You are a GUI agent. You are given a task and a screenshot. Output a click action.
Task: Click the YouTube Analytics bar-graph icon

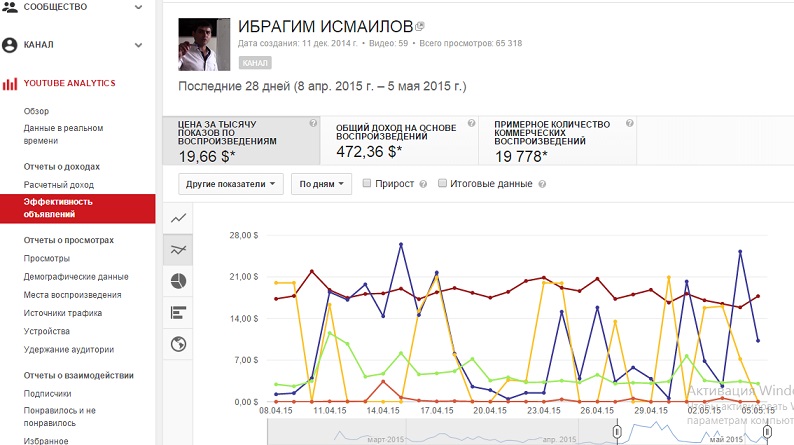click(x=10, y=84)
